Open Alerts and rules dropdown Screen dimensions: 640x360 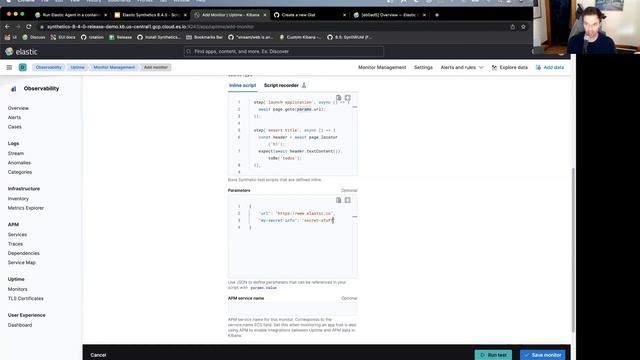click(x=462, y=67)
